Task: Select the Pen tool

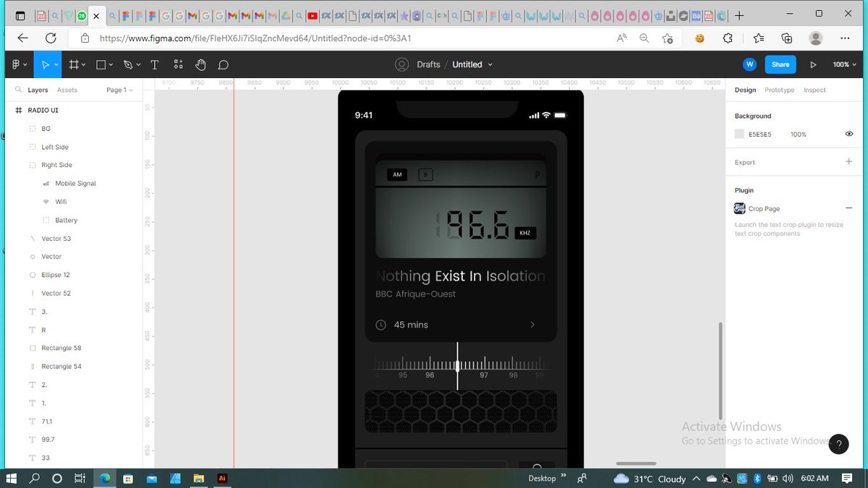Action: tap(128, 64)
